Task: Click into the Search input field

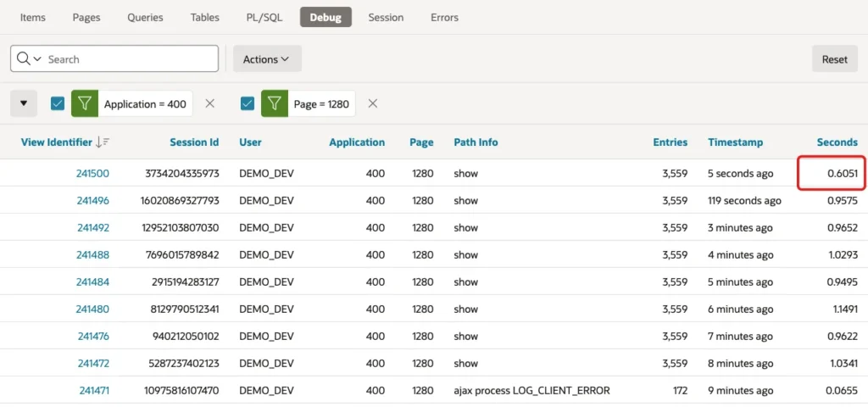Action: [130, 59]
